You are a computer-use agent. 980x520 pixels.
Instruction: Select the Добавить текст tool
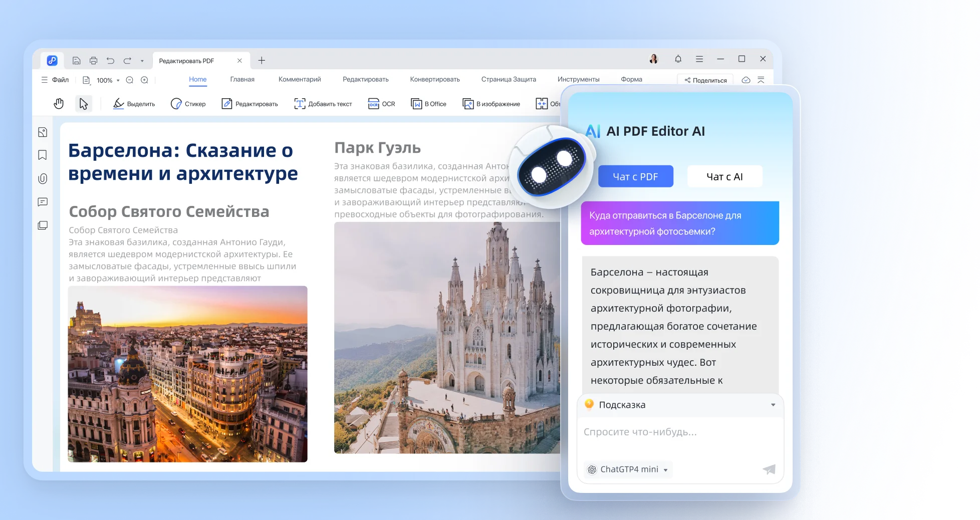pos(323,104)
